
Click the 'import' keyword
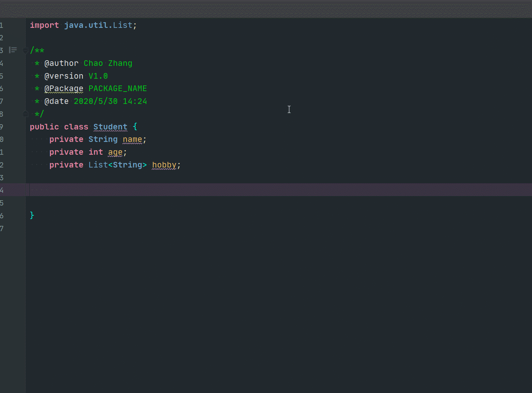coord(44,25)
